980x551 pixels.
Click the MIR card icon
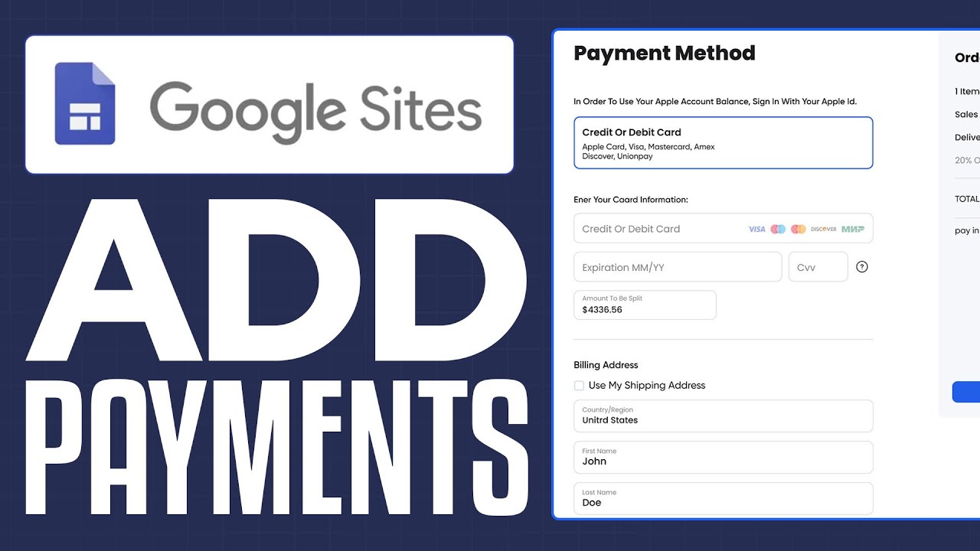tap(853, 229)
